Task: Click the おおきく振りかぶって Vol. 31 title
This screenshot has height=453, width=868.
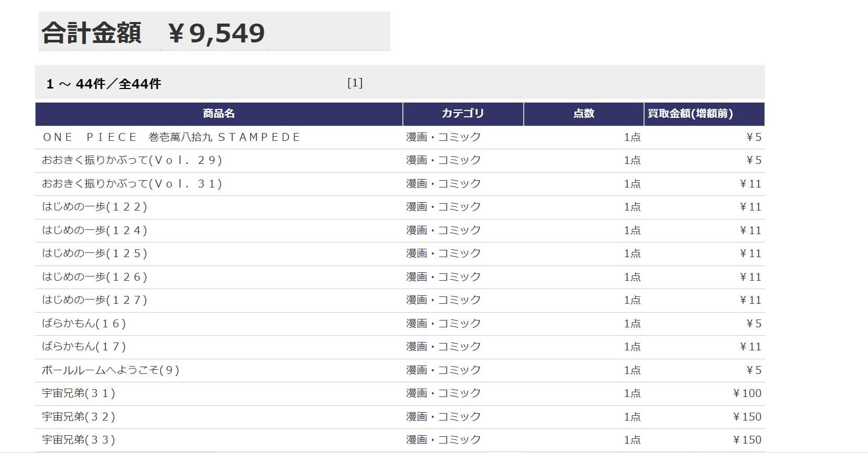Action: coord(132,184)
